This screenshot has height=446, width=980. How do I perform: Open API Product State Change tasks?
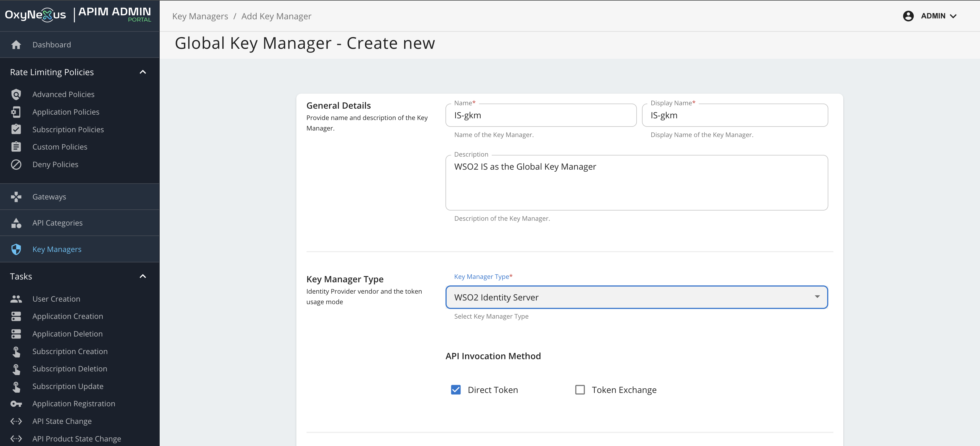point(77,439)
